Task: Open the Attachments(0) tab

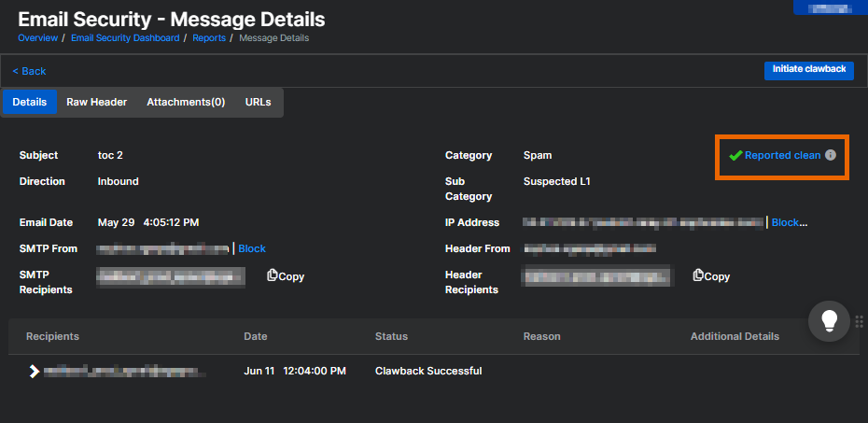Action: (186, 102)
